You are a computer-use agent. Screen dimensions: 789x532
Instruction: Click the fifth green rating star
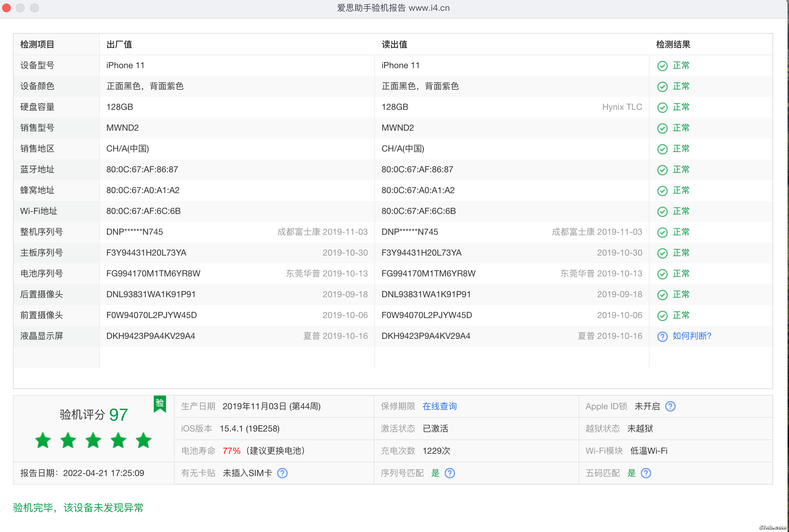click(x=143, y=440)
